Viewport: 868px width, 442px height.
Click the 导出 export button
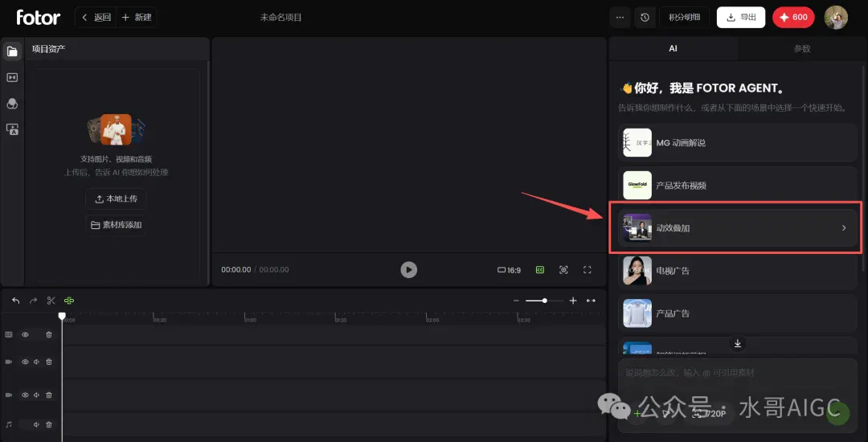pos(741,17)
